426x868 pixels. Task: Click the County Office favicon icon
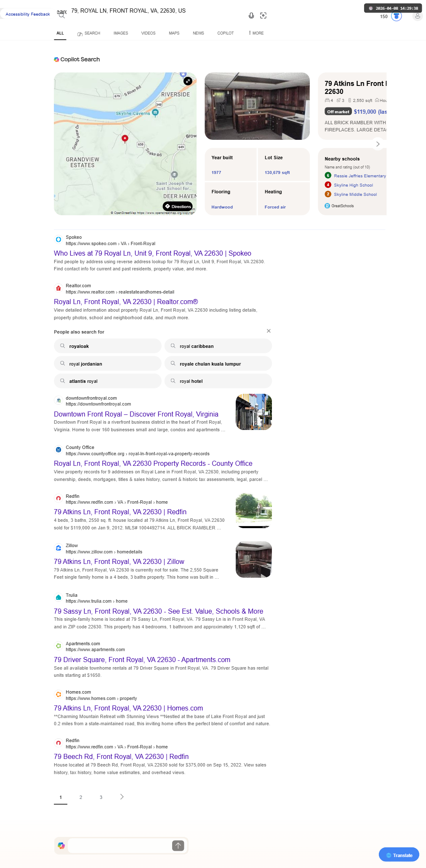coord(59,450)
